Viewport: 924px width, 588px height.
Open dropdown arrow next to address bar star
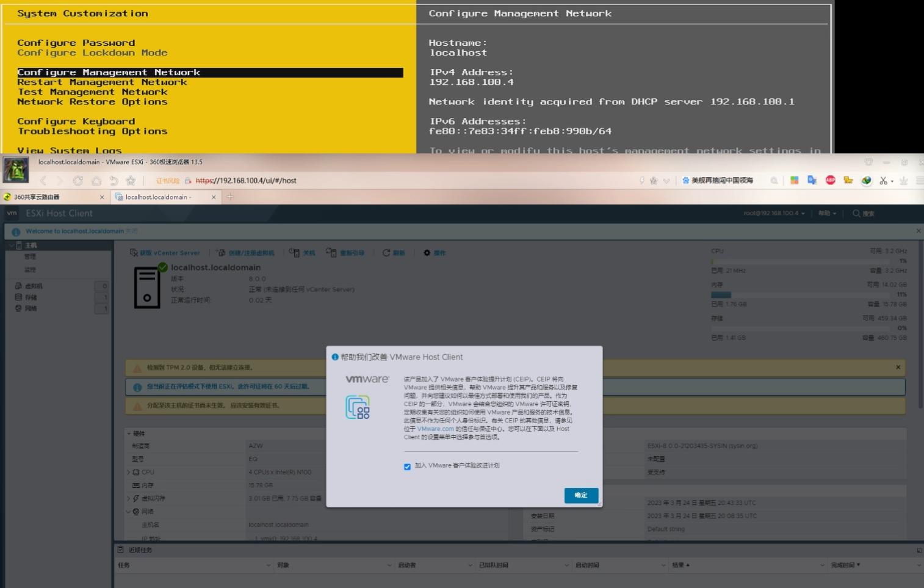coord(666,181)
